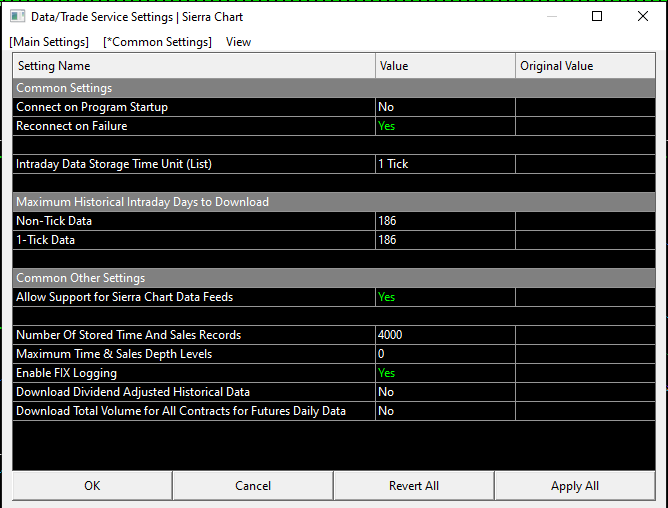The height and width of the screenshot is (508, 668).
Task: Minimize the settings window
Action: [552, 16]
